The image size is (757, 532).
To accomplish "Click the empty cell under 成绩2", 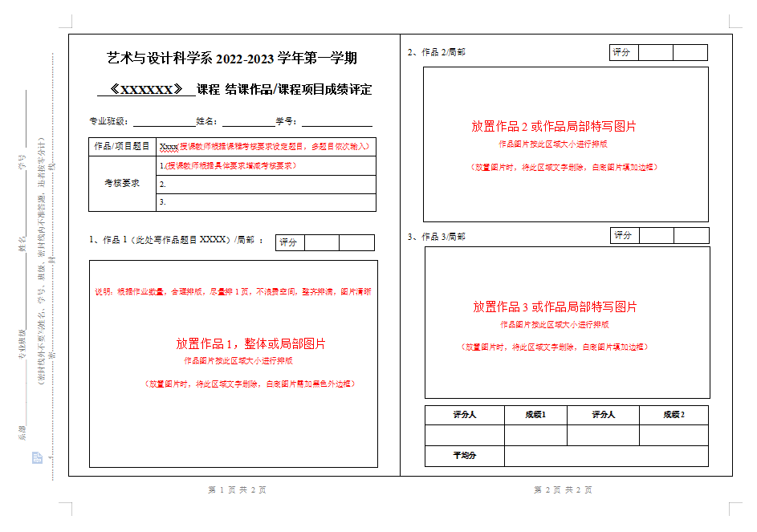I will pos(673,435).
